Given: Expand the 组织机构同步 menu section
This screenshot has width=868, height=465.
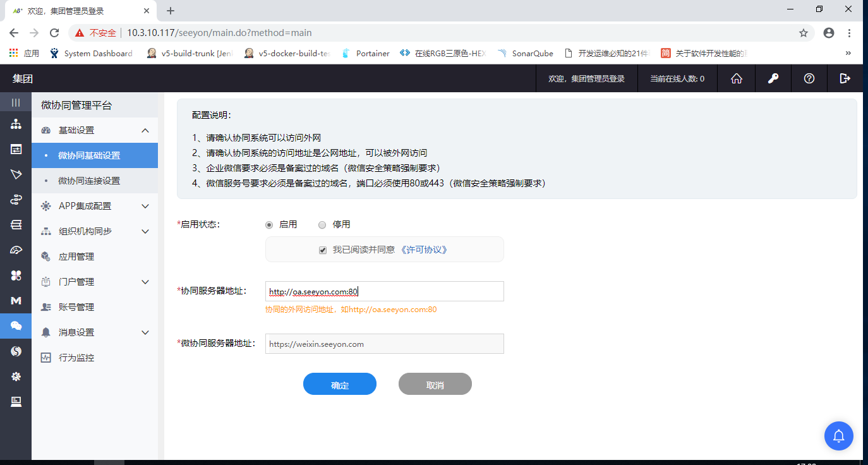Looking at the screenshot, I should coord(145,231).
